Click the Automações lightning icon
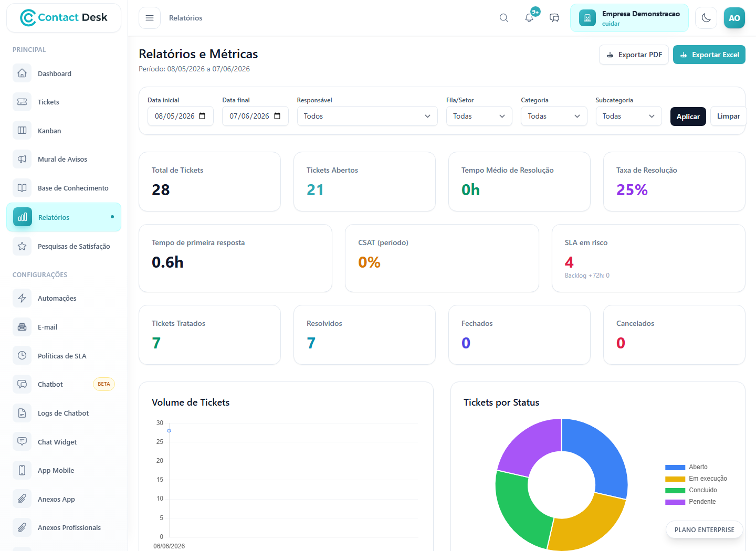Screen dimensions: 756x551 point(22,298)
